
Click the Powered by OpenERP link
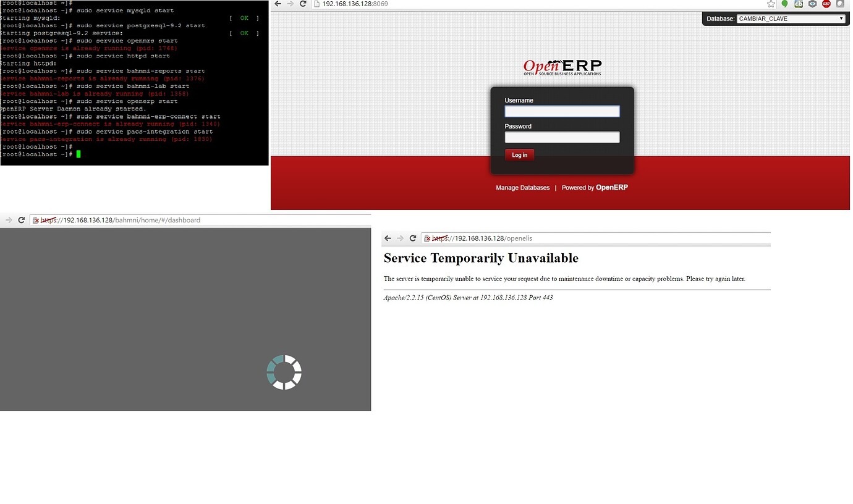point(595,187)
